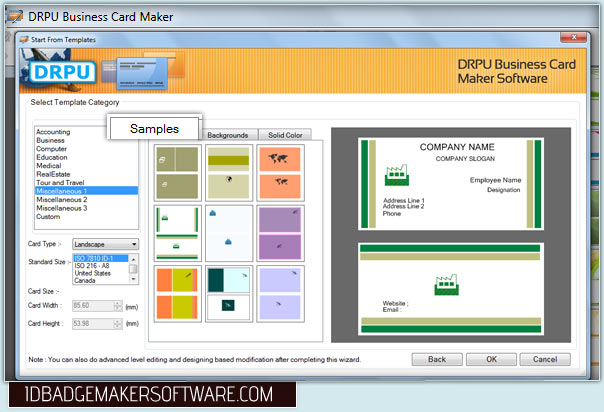Click the Card Width stepper arrows
The width and height of the screenshot is (604, 412).
118,306
